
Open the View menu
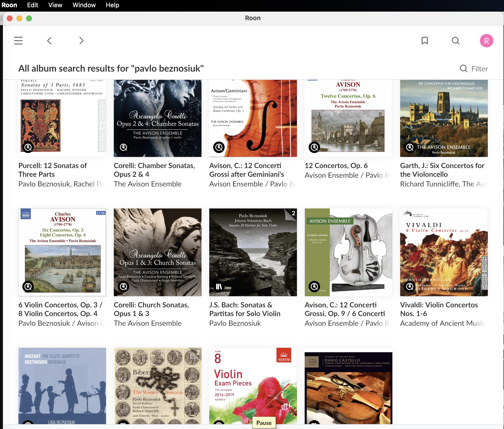55,5
